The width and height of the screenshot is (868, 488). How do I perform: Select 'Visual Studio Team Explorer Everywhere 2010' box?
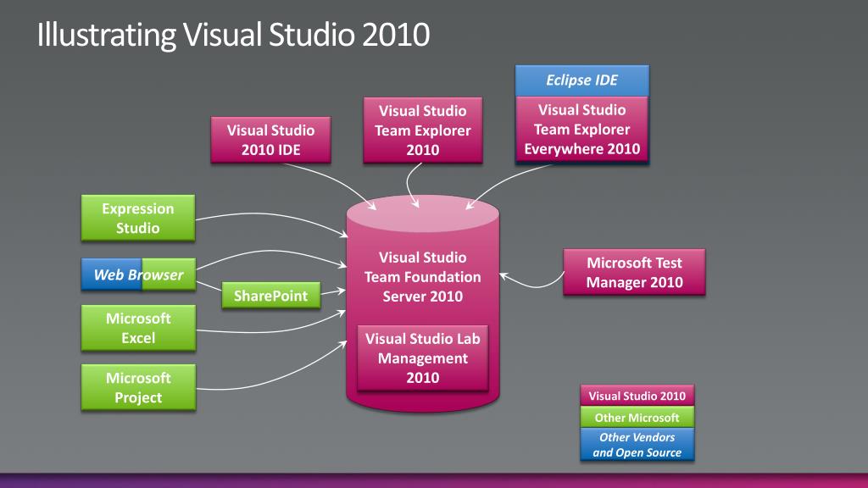click(x=581, y=130)
